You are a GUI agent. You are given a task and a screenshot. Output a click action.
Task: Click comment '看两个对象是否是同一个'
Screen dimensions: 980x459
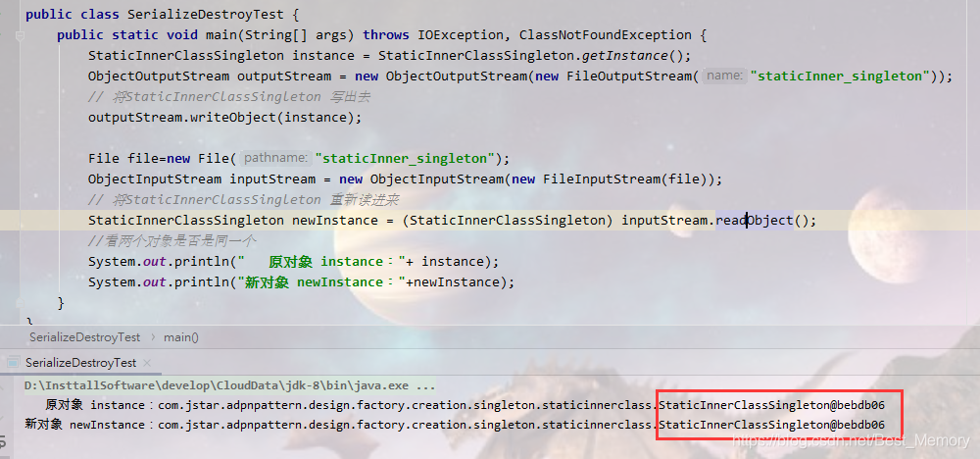pos(172,240)
